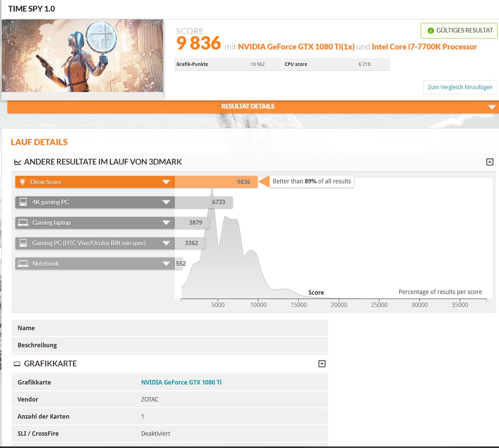Open the 4K gaming PC dropdown arrow
This screenshot has height=448, width=499.
pos(166,202)
